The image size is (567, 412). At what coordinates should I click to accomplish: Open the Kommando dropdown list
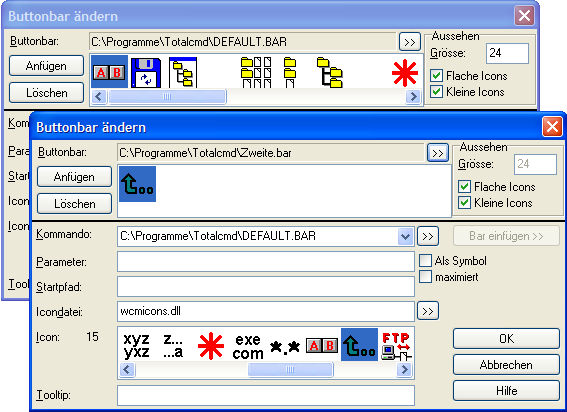(x=405, y=237)
